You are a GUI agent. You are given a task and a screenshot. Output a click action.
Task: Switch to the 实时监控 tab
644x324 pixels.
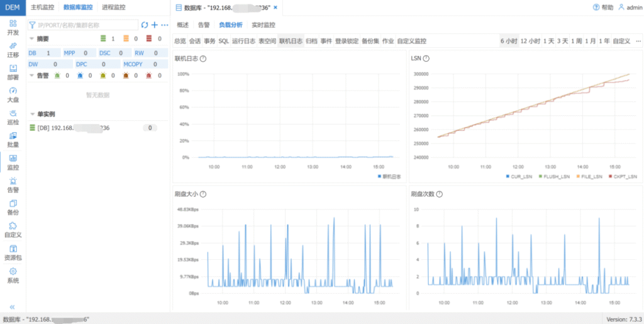coord(263,25)
